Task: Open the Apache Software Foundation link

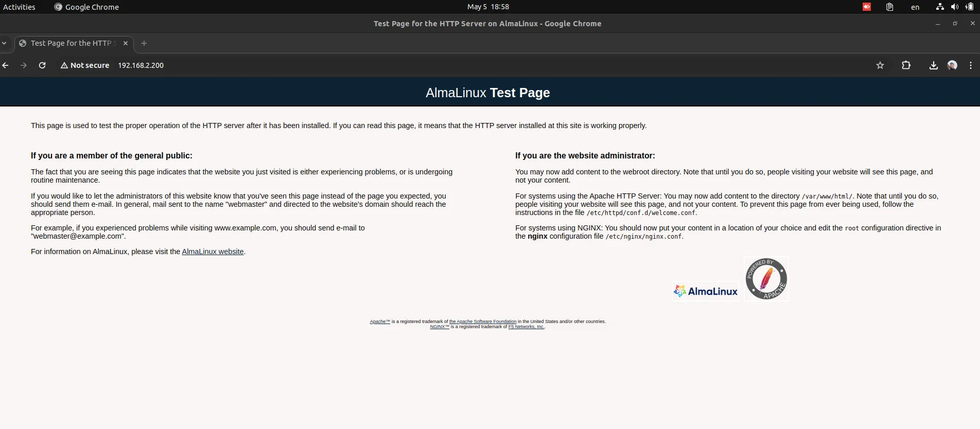Action: [483, 321]
